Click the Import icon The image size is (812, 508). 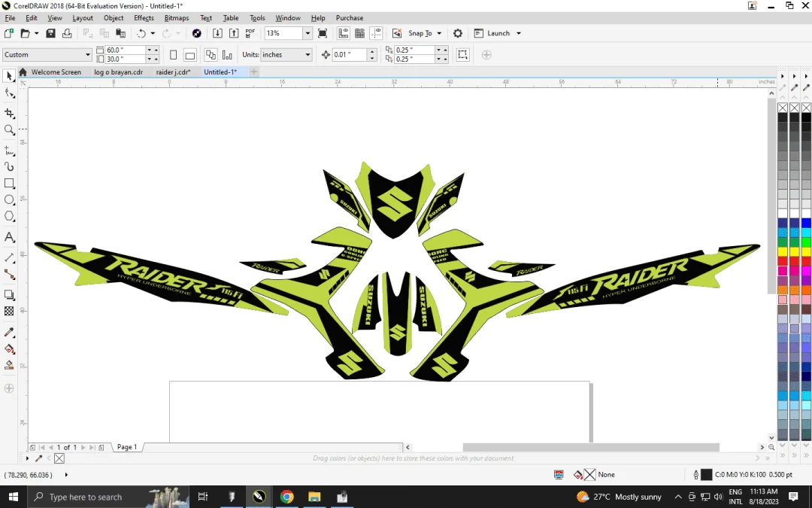(x=217, y=33)
